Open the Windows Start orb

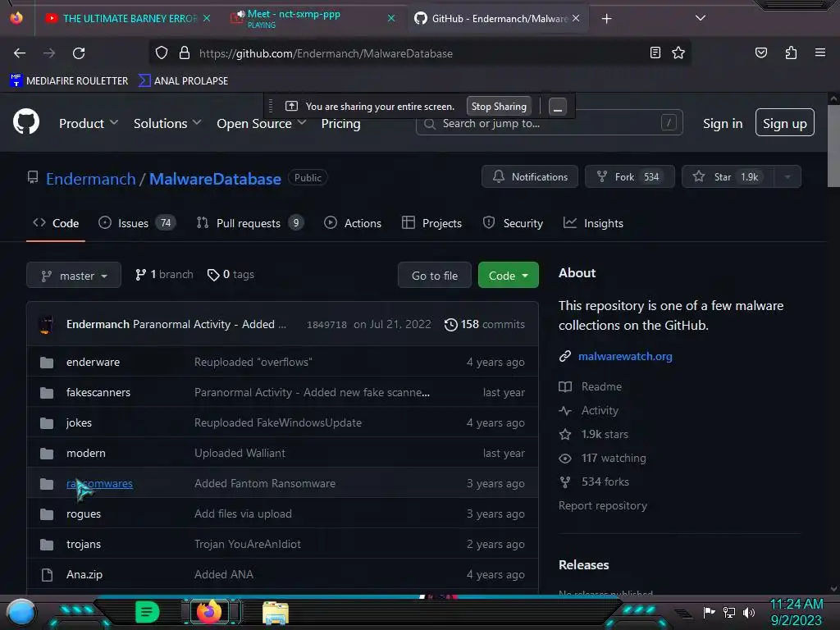[21, 612]
